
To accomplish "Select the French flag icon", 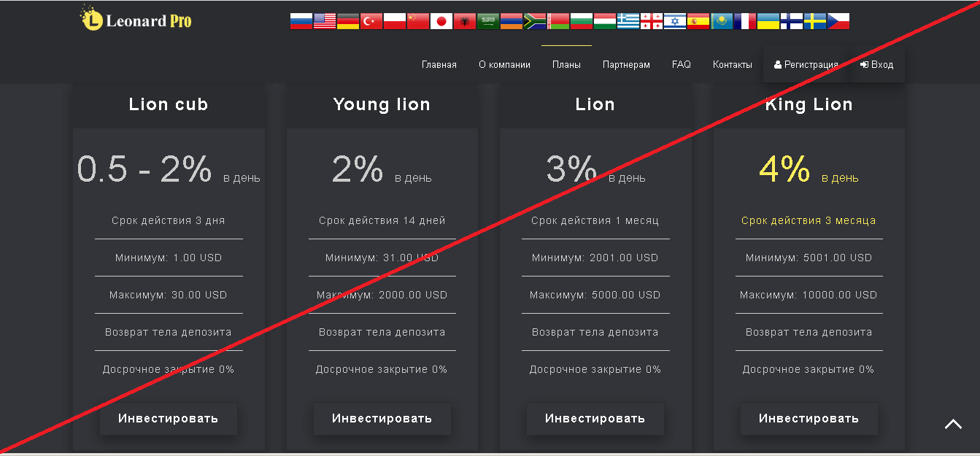I will (x=745, y=21).
